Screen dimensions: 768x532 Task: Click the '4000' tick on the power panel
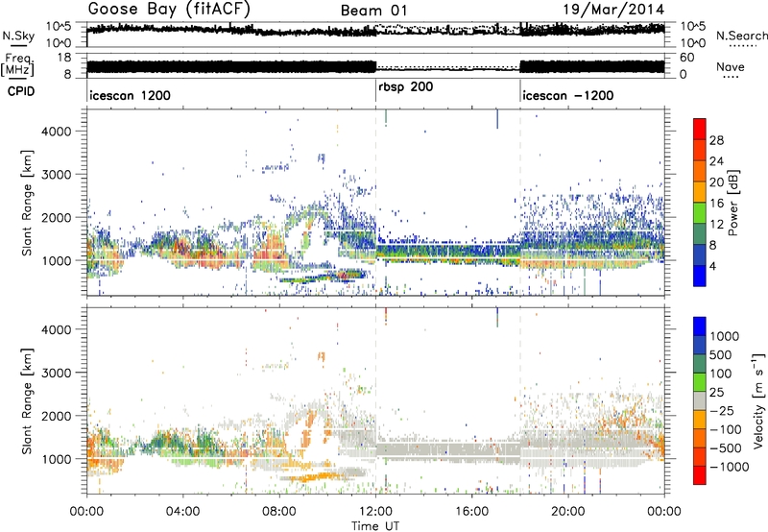coord(56,132)
